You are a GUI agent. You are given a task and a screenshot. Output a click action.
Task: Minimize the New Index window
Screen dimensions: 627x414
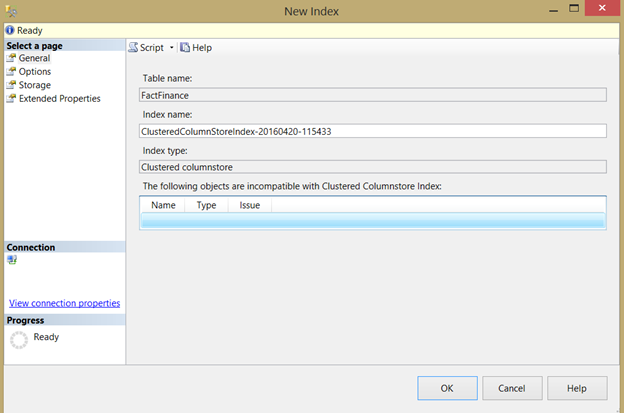553,10
